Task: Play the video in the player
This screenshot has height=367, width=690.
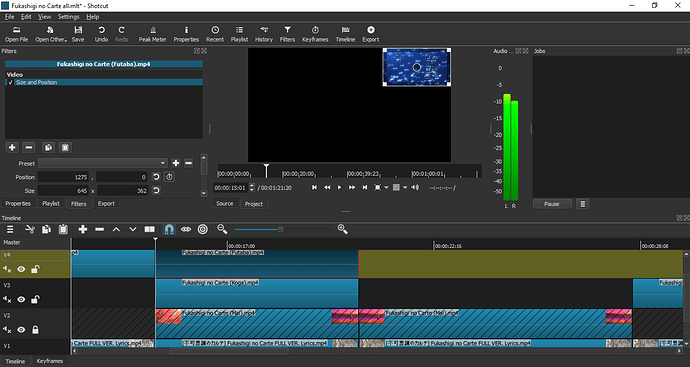Action: (x=339, y=187)
